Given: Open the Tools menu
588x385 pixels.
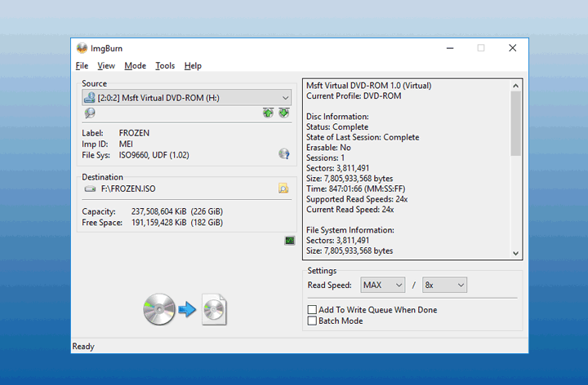Looking at the screenshot, I should [165, 65].
